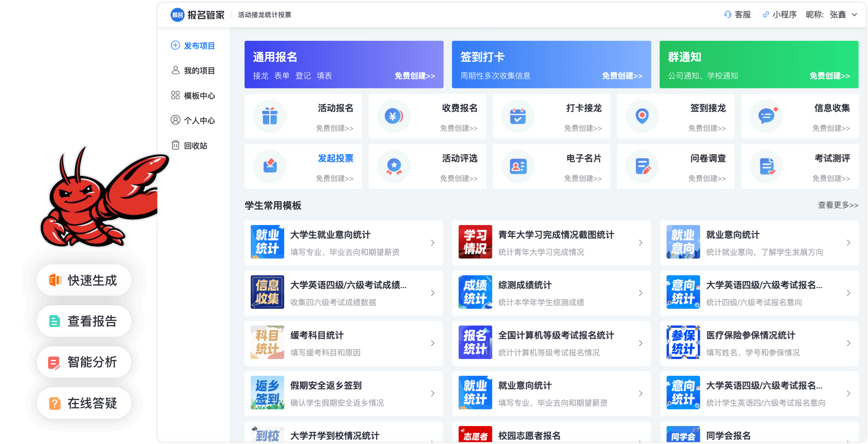Click 学生常用模板 section heading
Screen dimensions: 868x444
273,205
